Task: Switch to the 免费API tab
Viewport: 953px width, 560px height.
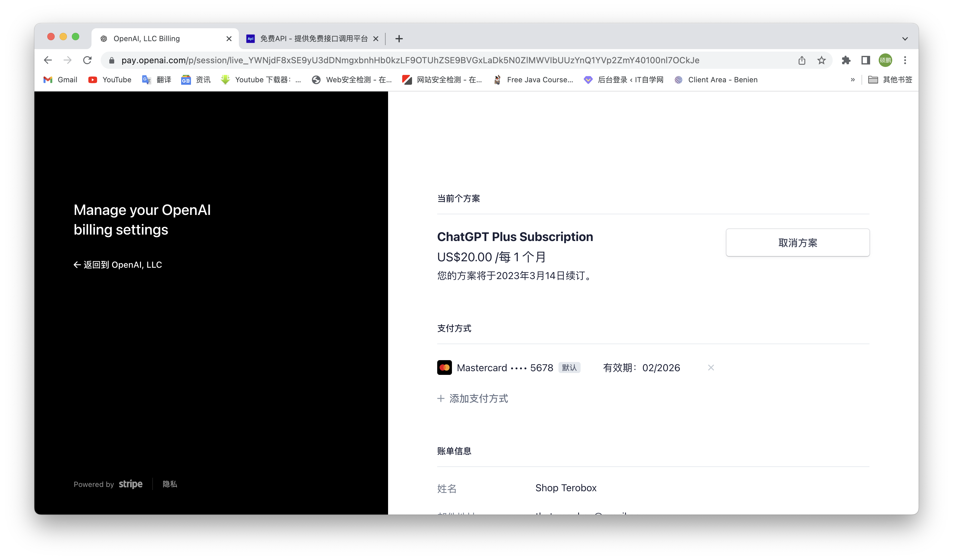Action: click(313, 39)
